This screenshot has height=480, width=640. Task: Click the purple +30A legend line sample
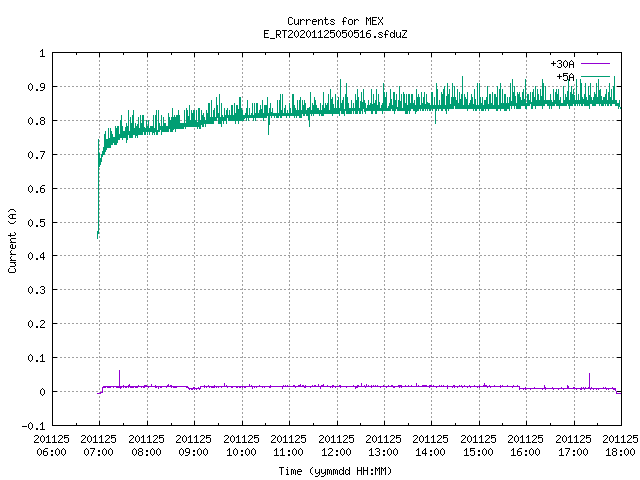(595, 64)
